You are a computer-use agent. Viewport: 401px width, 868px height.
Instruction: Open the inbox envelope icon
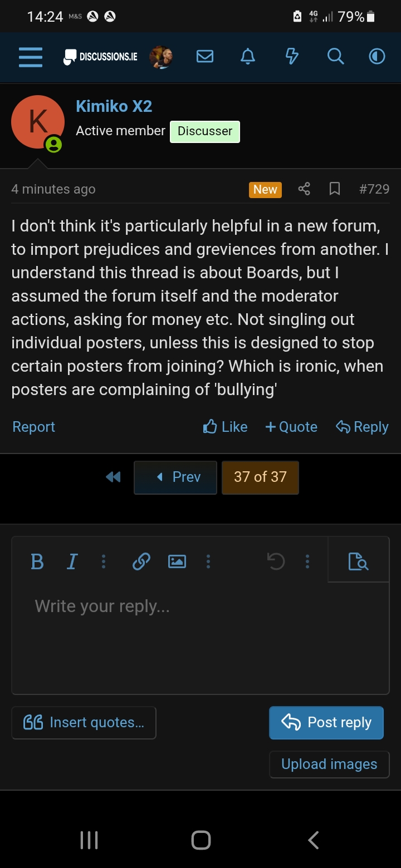[x=205, y=57]
